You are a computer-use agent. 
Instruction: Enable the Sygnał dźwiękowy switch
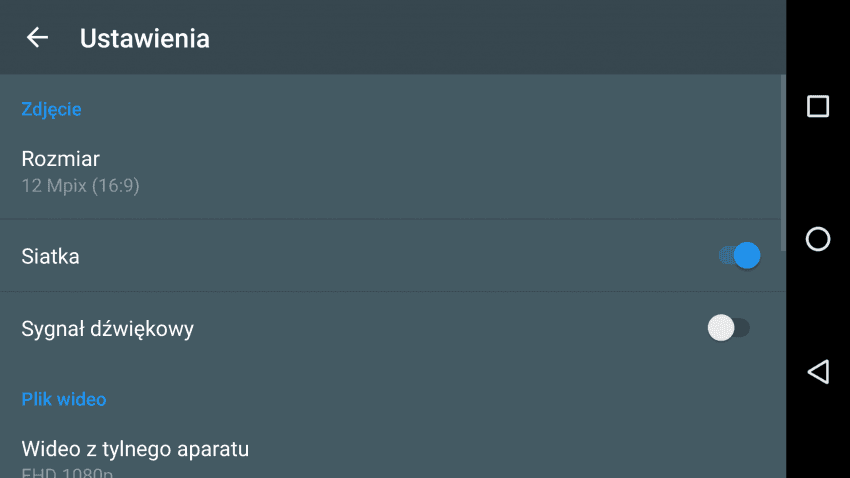(728, 328)
